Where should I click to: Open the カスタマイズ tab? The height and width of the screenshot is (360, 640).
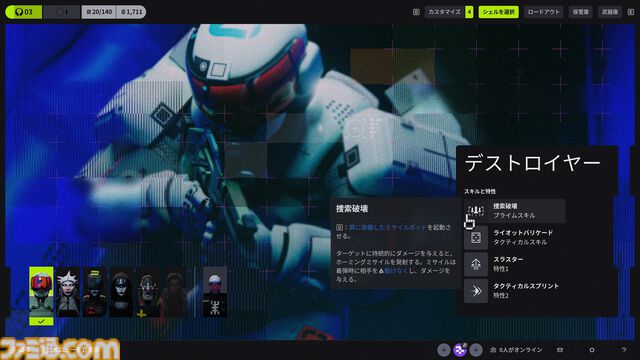coord(444,12)
